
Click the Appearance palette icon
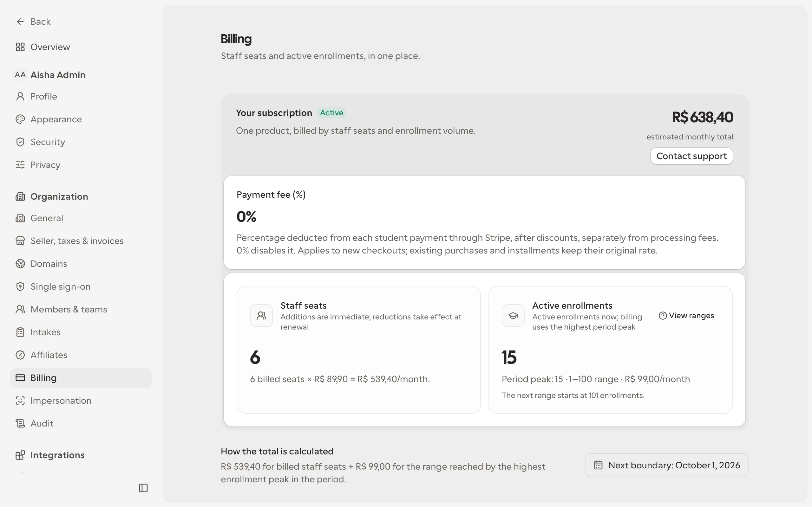tap(20, 119)
